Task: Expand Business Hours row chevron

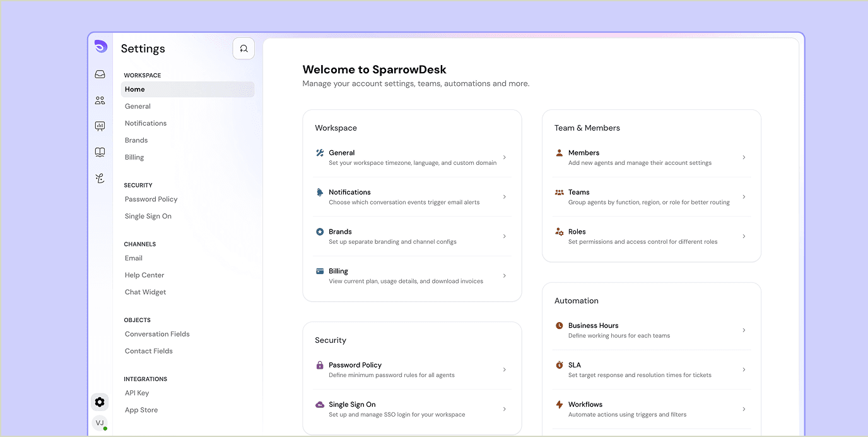Action: click(744, 330)
